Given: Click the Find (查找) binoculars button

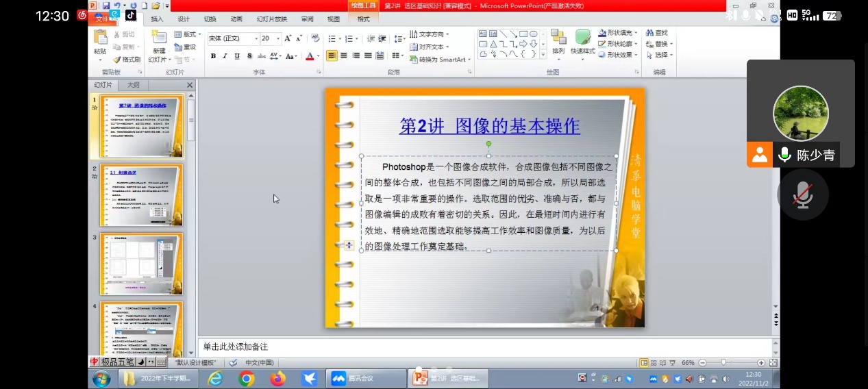Looking at the screenshot, I should click(x=656, y=33).
